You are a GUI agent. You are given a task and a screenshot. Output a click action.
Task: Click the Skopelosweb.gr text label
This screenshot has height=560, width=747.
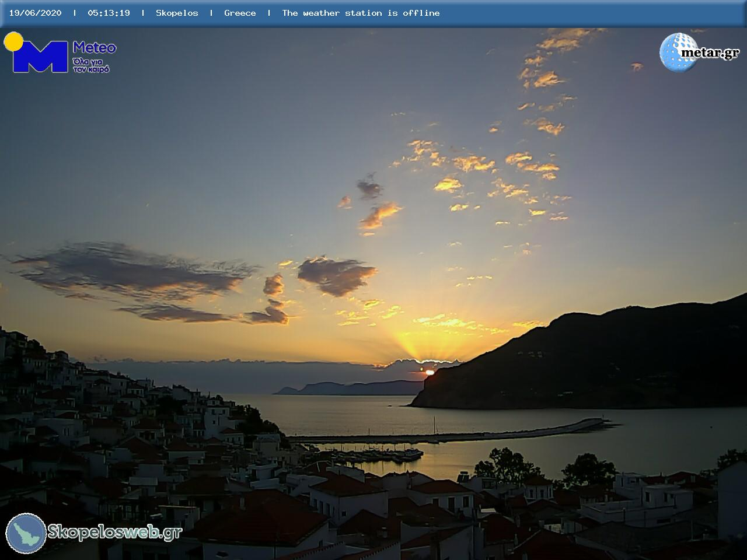point(115,532)
